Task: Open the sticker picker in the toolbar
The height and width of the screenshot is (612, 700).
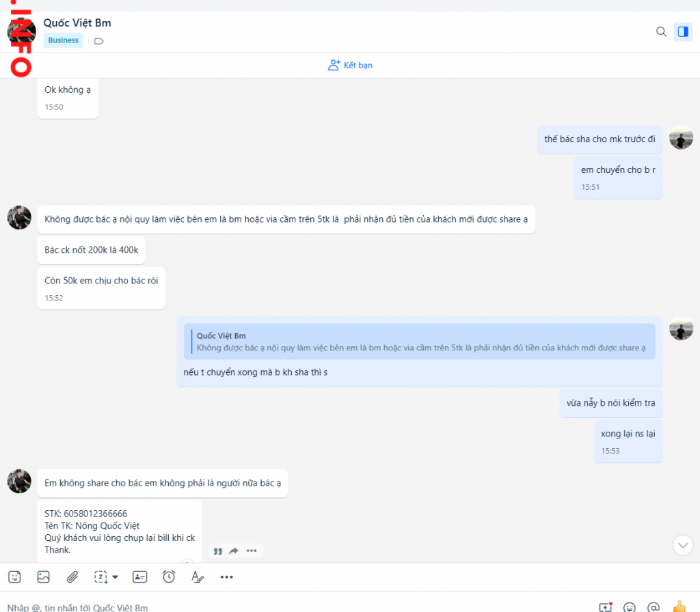Action: coord(15,577)
